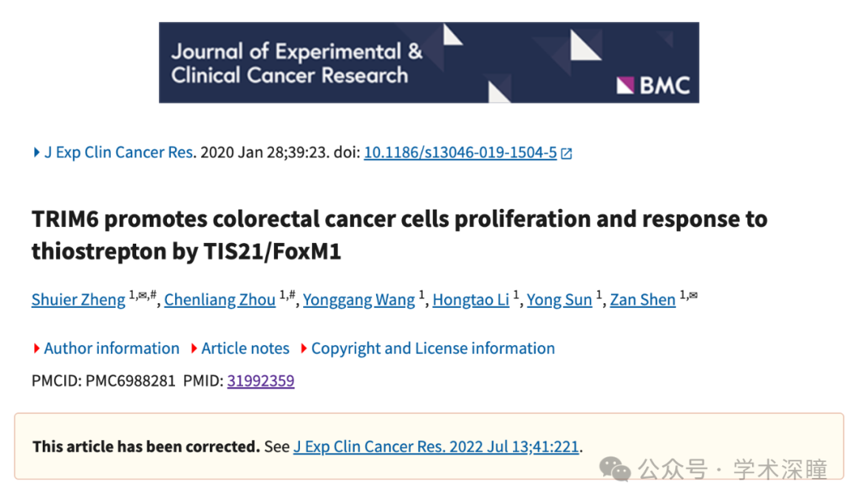This screenshot has height=504, width=855.
Task: Click the external link icon beside the DOI
Action: coord(567,154)
